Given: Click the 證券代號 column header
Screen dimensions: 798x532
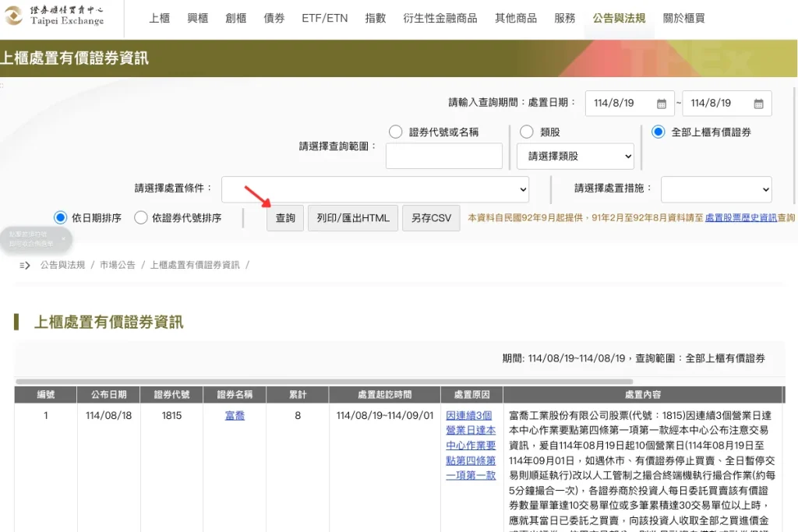Looking at the screenshot, I should point(171,395).
